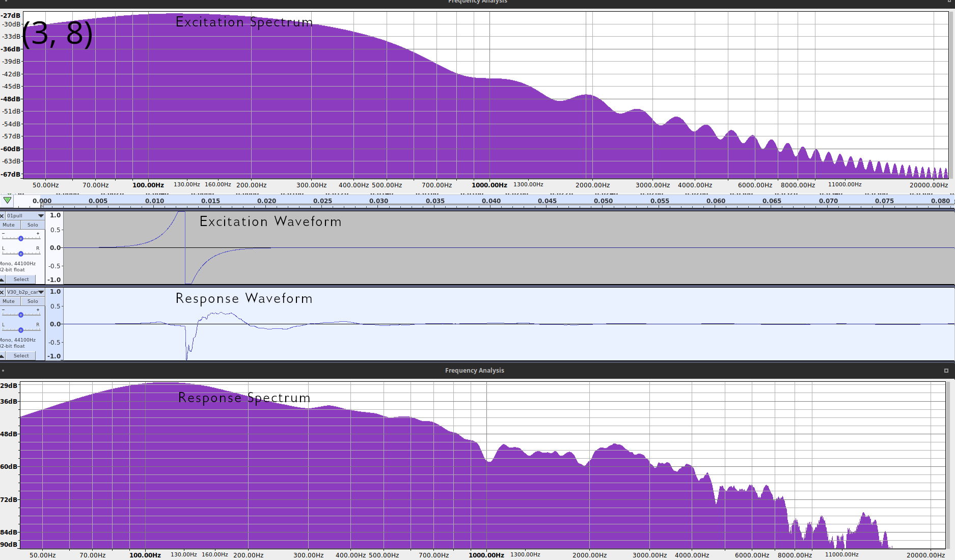Click the gain slider on the 01pull track
The image size is (955, 560).
click(21, 238)
